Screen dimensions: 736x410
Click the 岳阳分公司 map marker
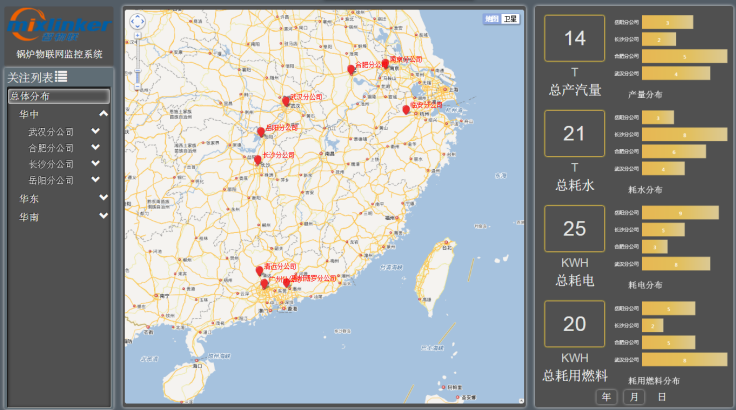(261, 131)
